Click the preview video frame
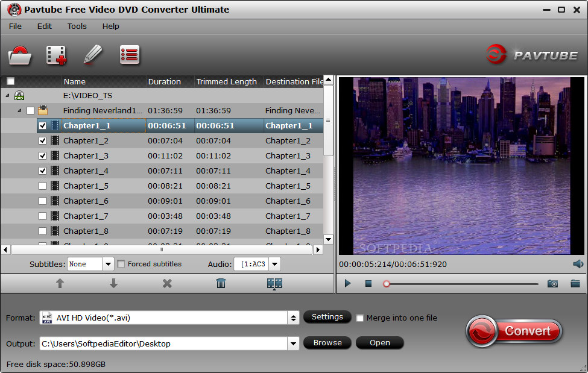 [x=461, y=166]
